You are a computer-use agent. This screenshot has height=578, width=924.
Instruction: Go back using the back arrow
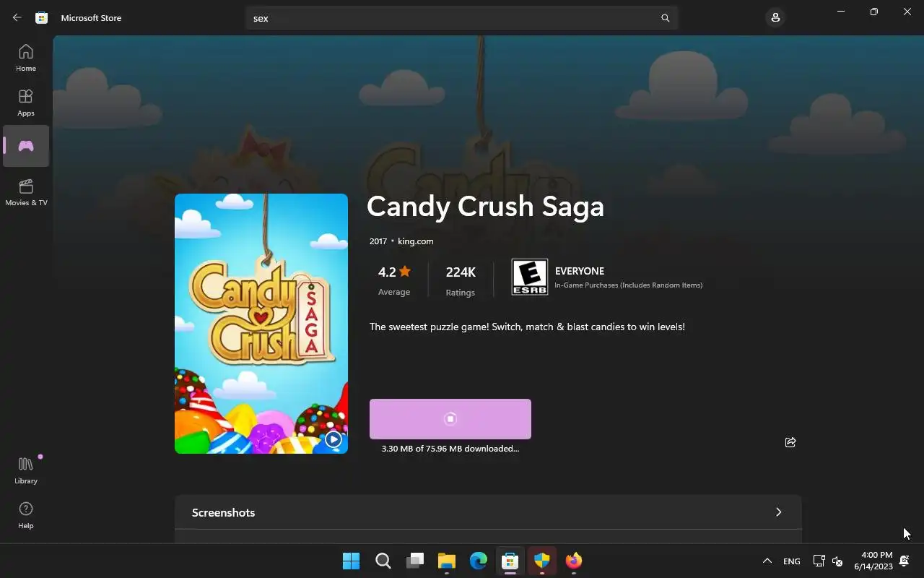point(17,17)
